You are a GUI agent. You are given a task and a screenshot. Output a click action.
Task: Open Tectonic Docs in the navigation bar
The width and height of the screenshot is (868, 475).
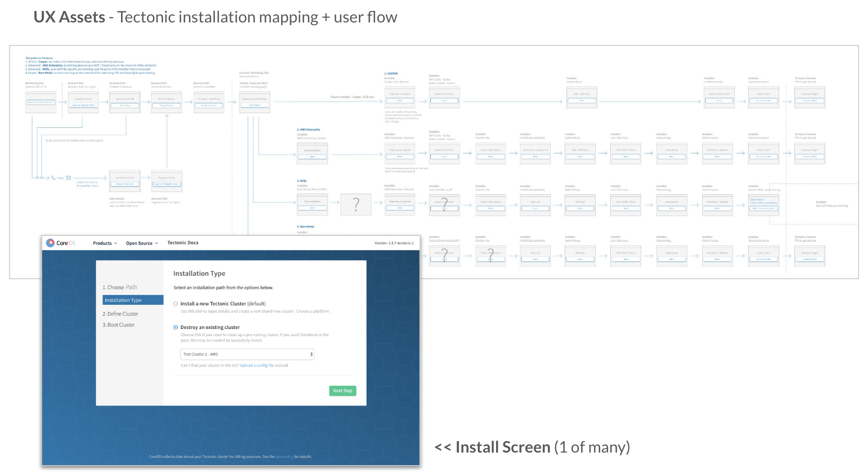click(x=183, y=243)
